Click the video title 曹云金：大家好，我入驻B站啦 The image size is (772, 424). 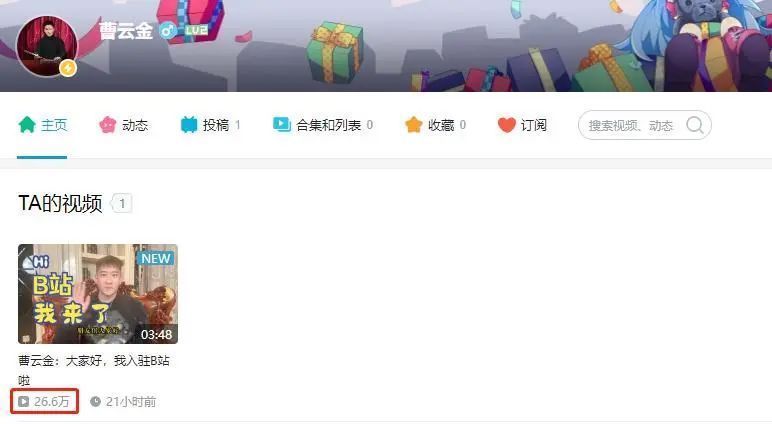point(94,370)
